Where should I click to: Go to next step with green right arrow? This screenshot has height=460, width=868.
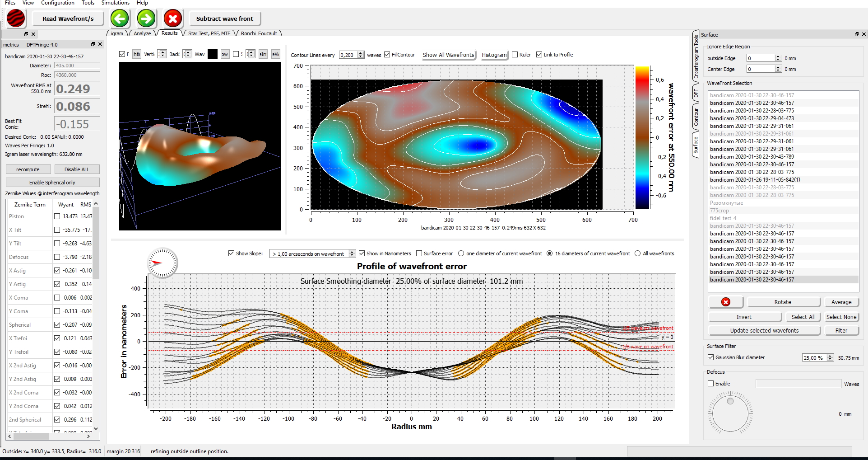tap(146, 19)
